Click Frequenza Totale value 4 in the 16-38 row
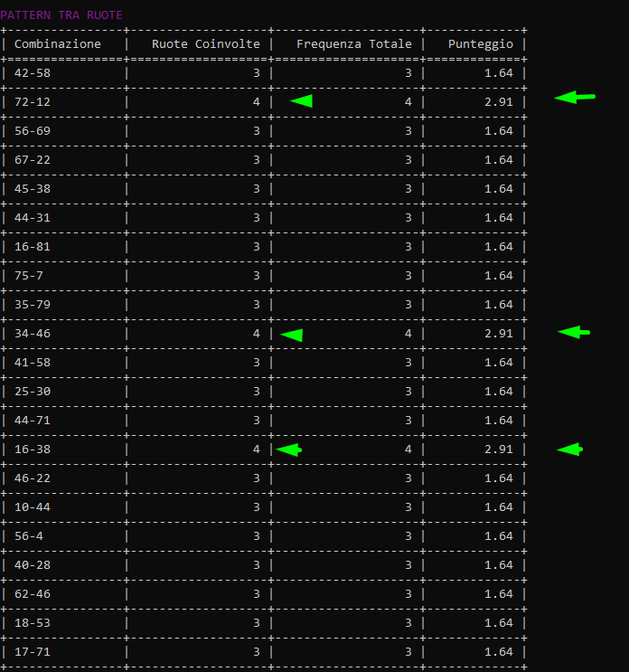Screen dimensions: 629x672 click(x=408, y=450)
